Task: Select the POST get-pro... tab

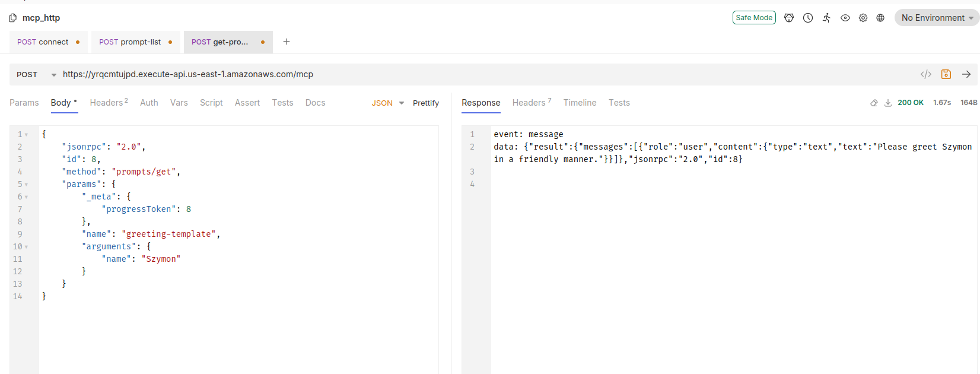Action: (x=228, y=42)
